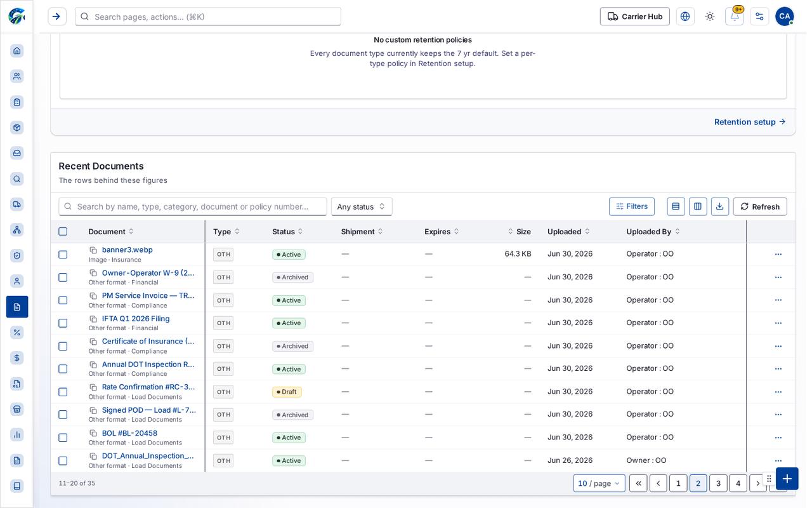Click the document search input field
This screenshot has width=812, height=508.
coord(193,206)
